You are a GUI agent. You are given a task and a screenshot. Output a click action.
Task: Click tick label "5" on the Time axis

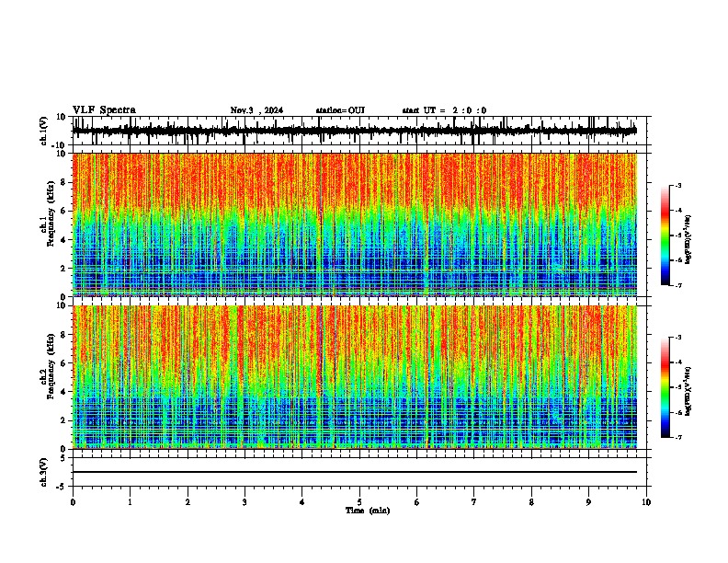tap(359, 502)
